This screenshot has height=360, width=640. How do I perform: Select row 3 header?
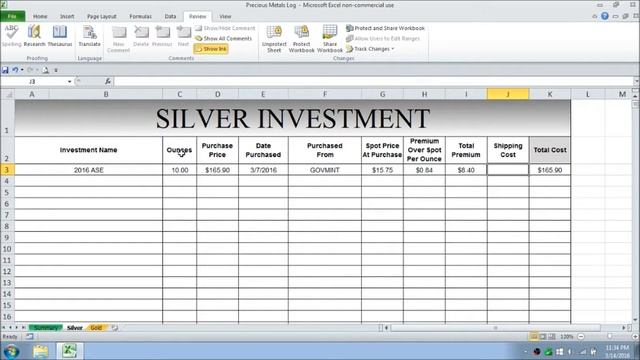click(7, 170)
